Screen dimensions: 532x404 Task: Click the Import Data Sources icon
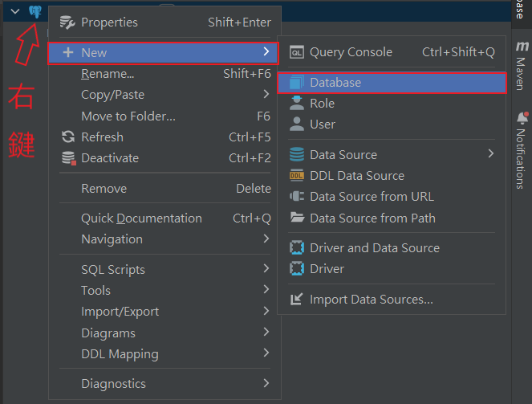coord(297,300)
